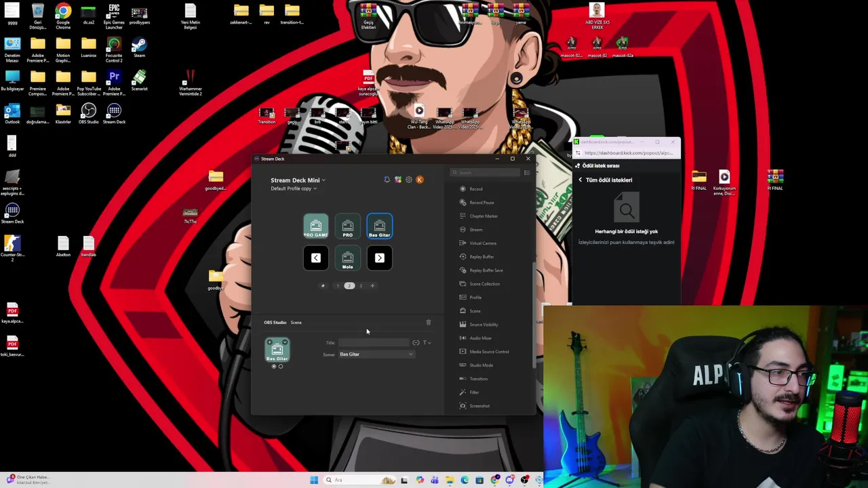Open Geri Dönüşüm recycle bin icon

point(38,17)
